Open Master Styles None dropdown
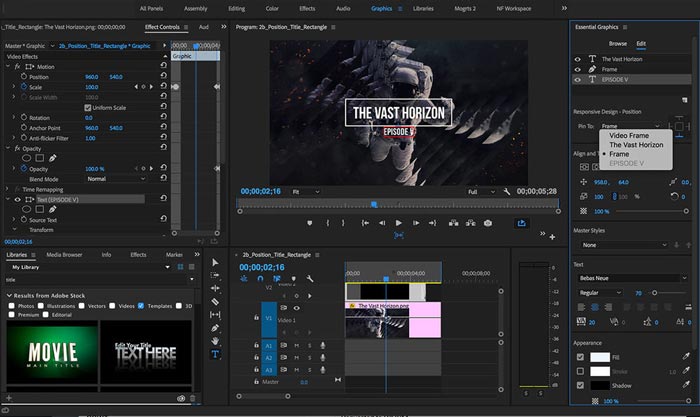 point(623,245)
